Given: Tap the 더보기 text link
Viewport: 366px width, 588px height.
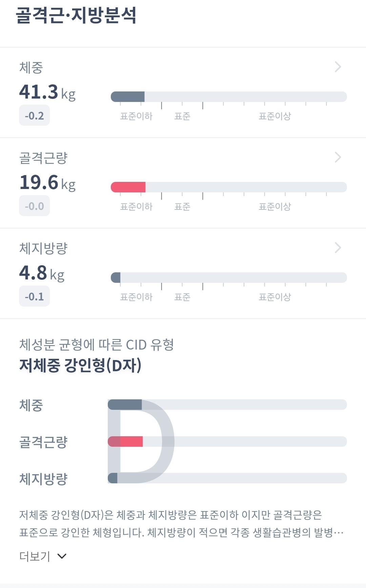Looking at the screenshot, I should (35, 556).
